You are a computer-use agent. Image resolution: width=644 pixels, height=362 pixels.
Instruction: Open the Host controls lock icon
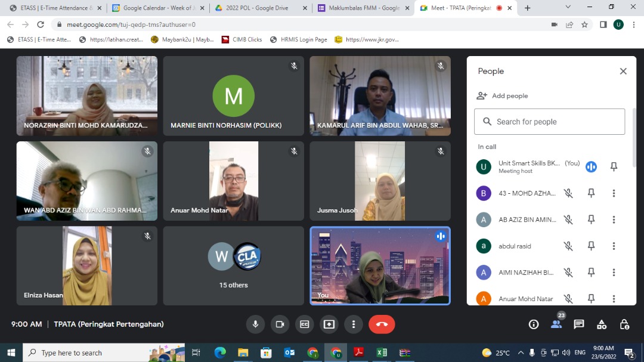point(624,324)
